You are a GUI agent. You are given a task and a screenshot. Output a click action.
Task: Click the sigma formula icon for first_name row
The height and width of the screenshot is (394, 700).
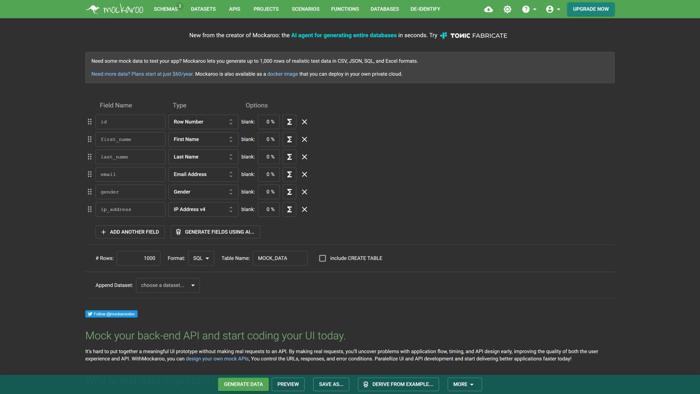289,139
